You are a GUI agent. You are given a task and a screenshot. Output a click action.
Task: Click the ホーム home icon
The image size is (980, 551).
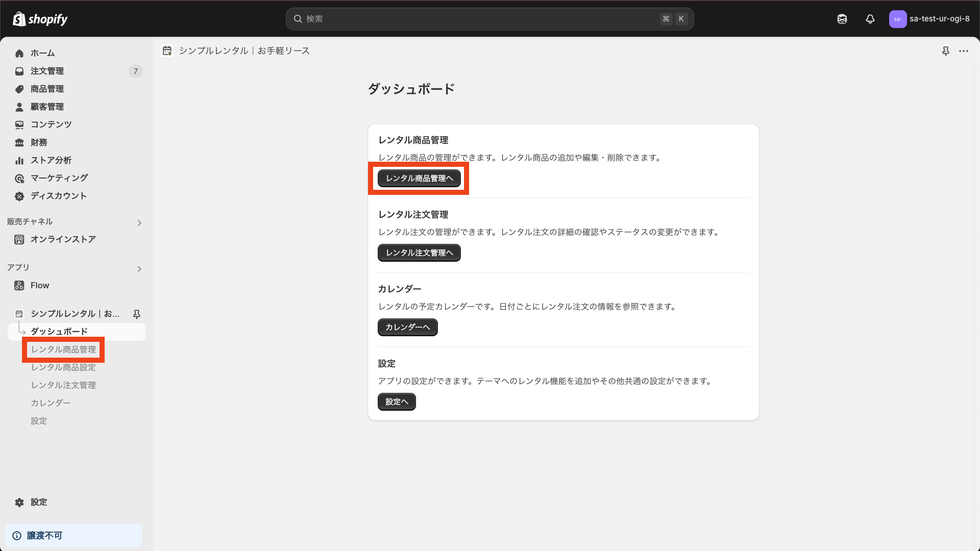[x=19, y=53]
